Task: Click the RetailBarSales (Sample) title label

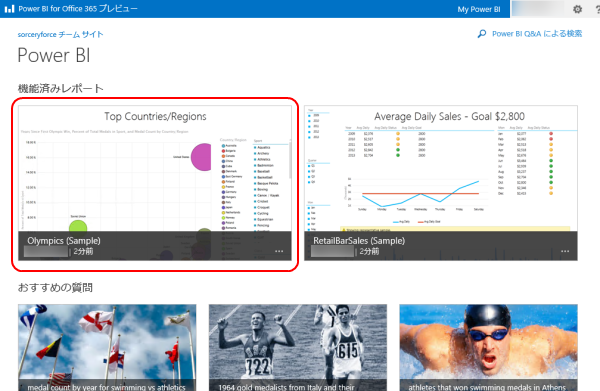Action: pyautogui.click(x=359, y=241)
